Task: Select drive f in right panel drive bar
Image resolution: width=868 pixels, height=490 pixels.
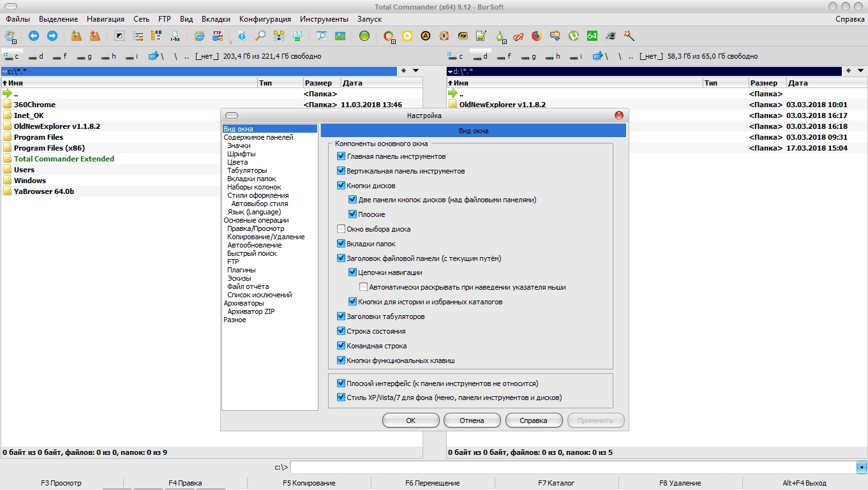Action: (504, 56)
